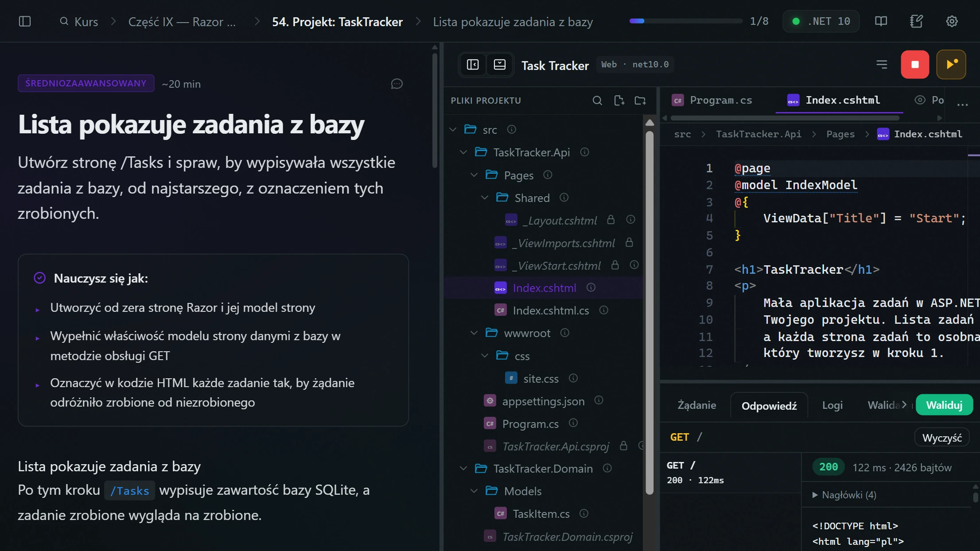Collapse the TaskTracker.Api folder

click(x=463, y=152)
